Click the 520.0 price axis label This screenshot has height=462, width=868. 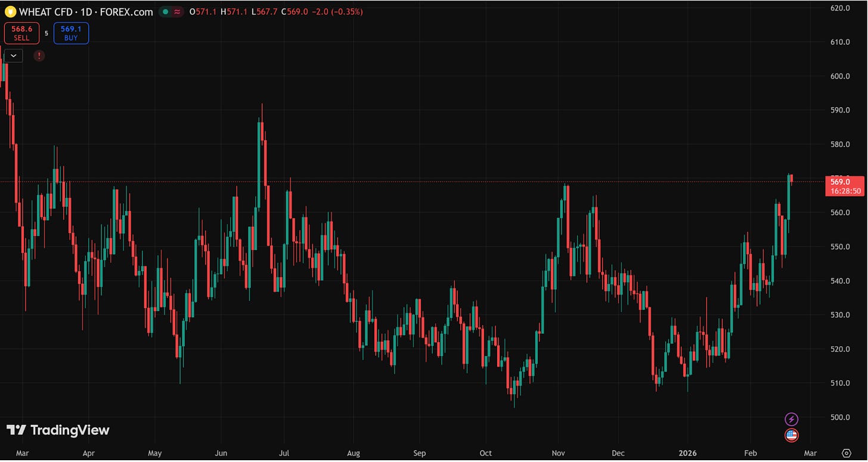pos(839,349)
